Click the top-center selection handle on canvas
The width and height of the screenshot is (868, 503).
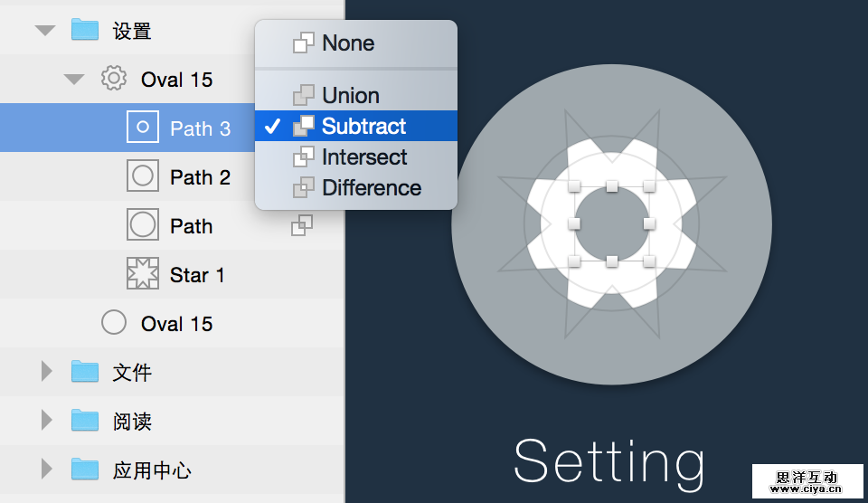[x=612, y=185]
